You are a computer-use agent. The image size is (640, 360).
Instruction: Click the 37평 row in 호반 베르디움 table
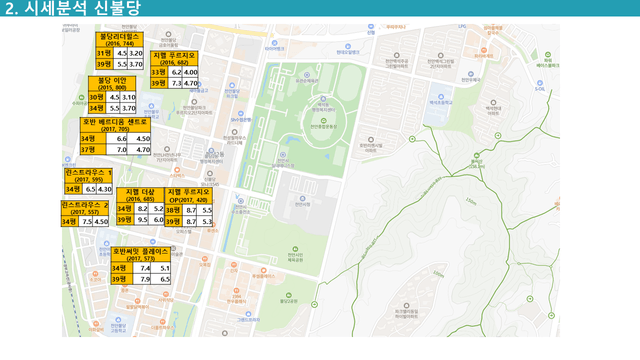tap(116, 149)
